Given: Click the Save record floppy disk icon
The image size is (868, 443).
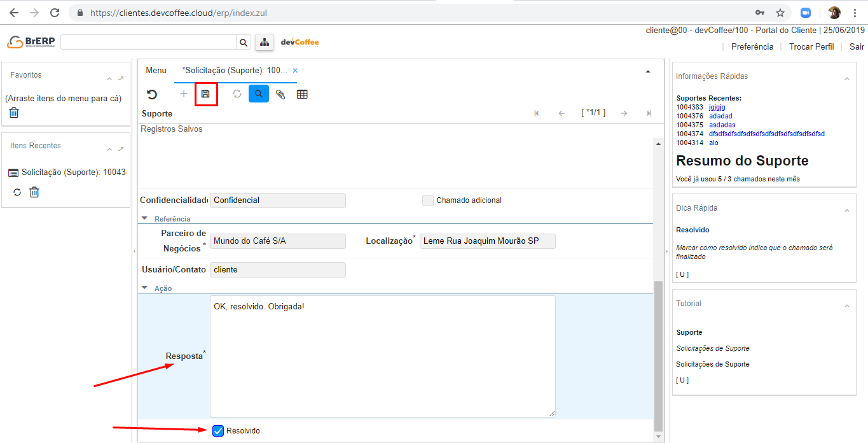Looking at the screenshot, I should (x=205, y=94).
